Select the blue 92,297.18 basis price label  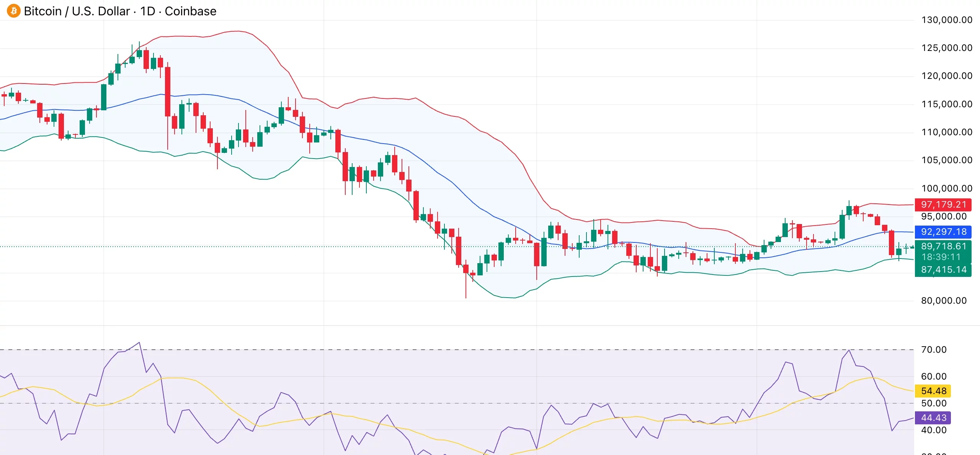pyautogui.click(x=943, y=232)
